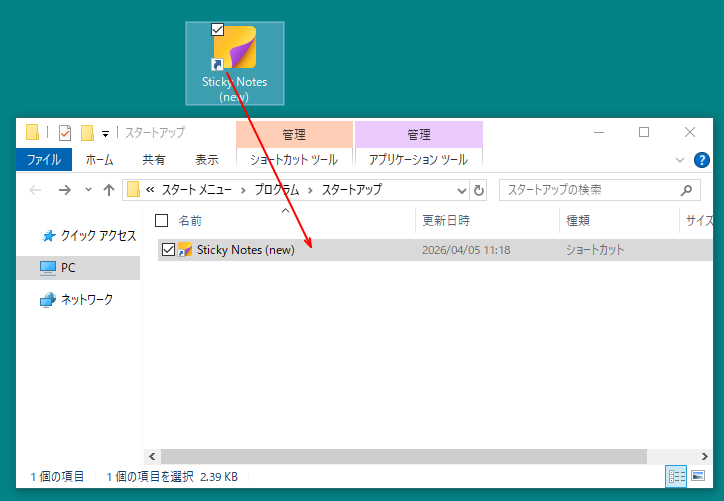724x501 pixels.
Task: Switch to the 共有 ribbon tab
Action: click(154, 160)
